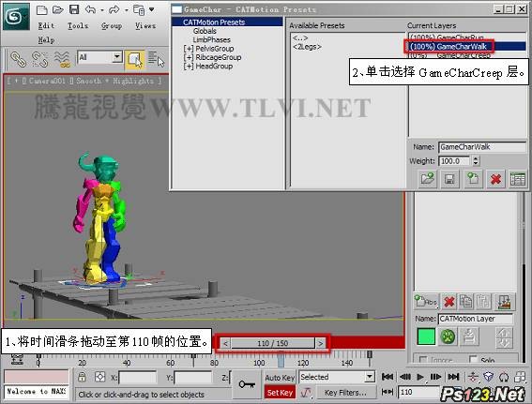532x404 pixels.
Task: Click the Redo arrow icon
Action: [x=114, y=9]
